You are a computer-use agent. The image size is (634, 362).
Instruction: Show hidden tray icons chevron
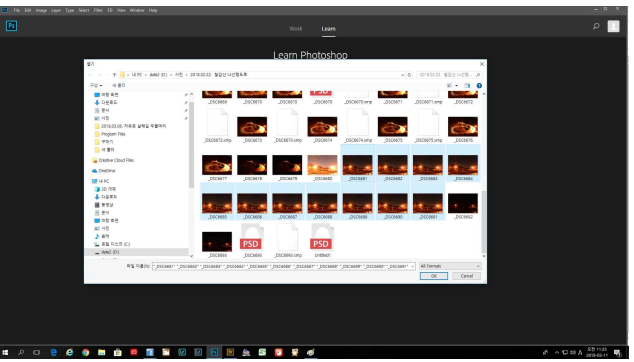tap(557, 353)
